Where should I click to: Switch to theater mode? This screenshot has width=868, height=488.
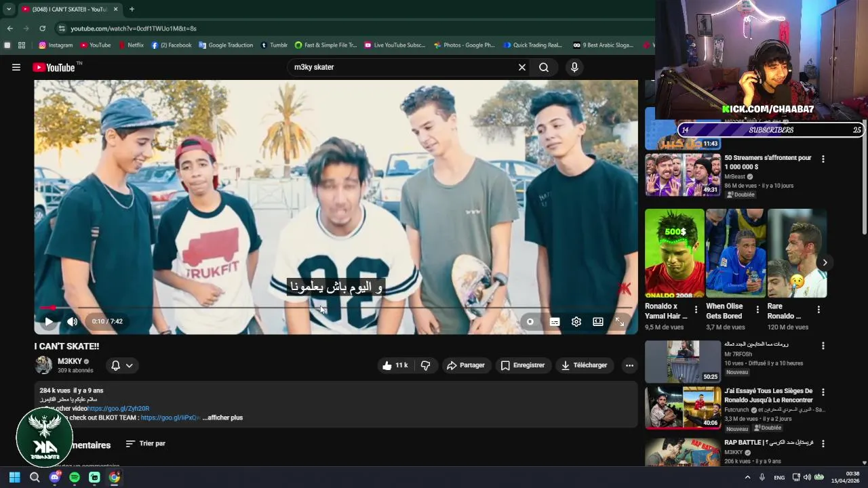(x=598, y=322)
